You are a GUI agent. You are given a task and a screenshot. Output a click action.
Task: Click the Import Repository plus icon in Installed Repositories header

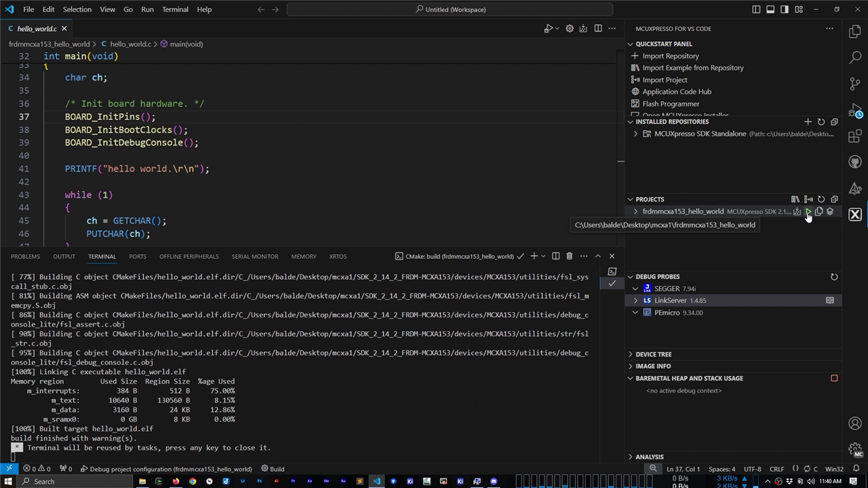808,122
